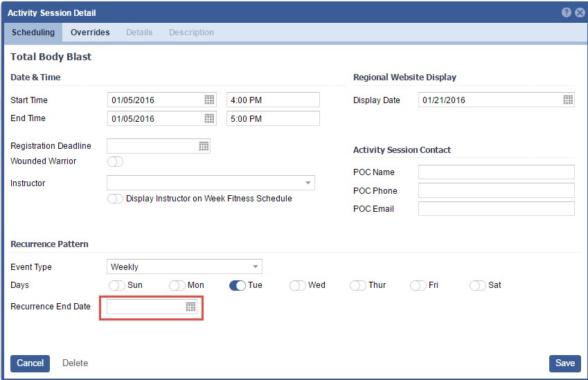588x380 pixels.
Task: Open the Start Time date calendar picker
Action: pyautogui.click(x=209, y=100)
